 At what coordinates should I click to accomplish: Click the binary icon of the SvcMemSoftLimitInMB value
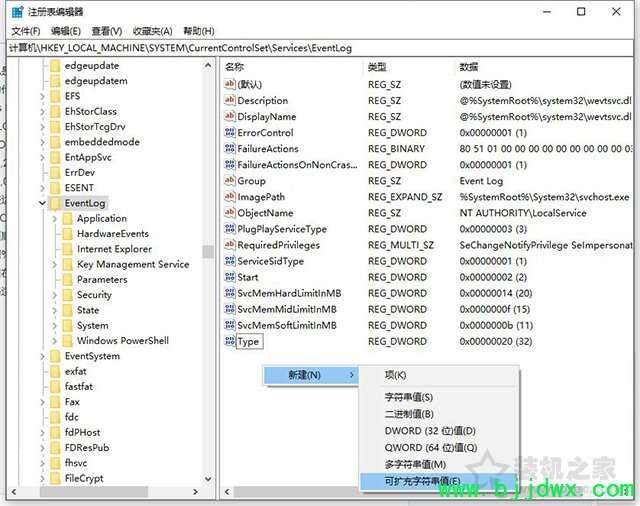coord(230,325)
